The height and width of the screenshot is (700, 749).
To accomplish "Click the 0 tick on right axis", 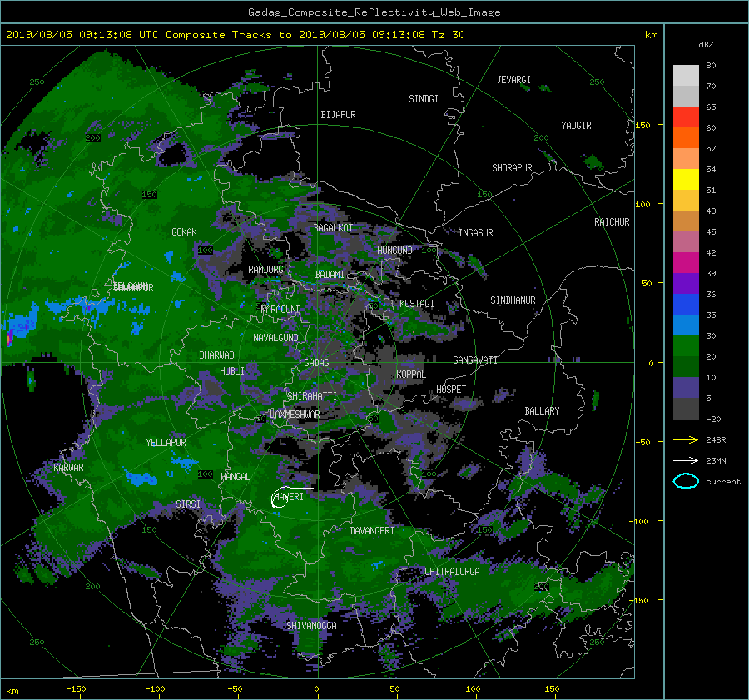I will coord(651,363).
